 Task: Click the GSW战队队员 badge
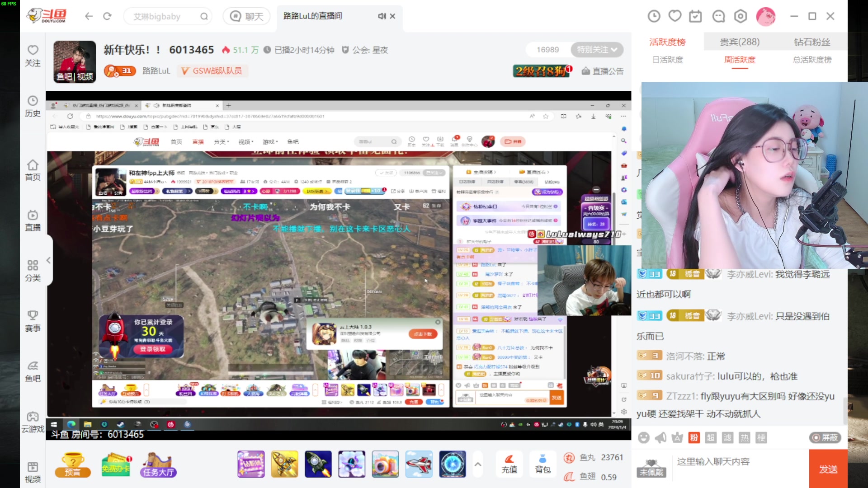click(x=212, y=71)
